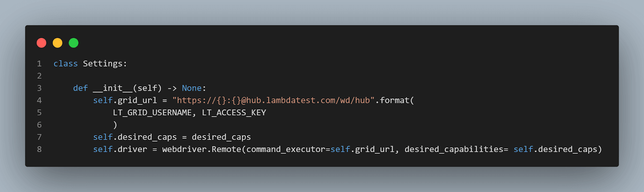Click the .format method call
The image size is (644, 192).
394,100
